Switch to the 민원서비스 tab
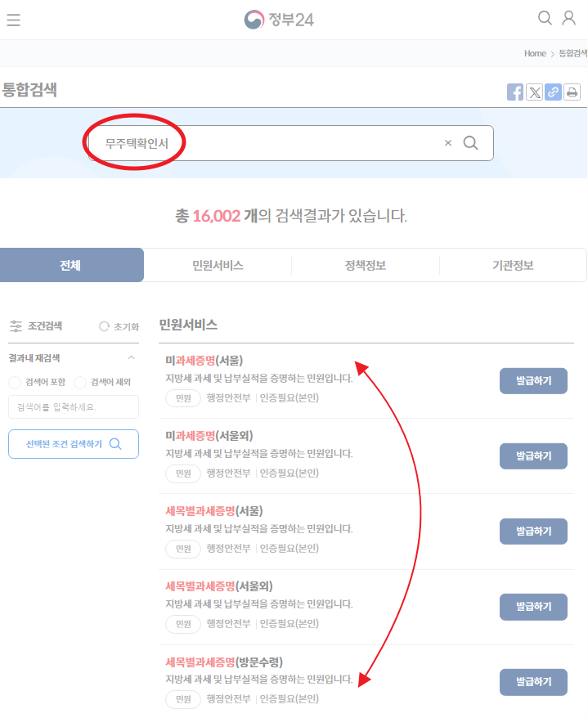Screen dimensions: 588x718 (x=218, y=266)
